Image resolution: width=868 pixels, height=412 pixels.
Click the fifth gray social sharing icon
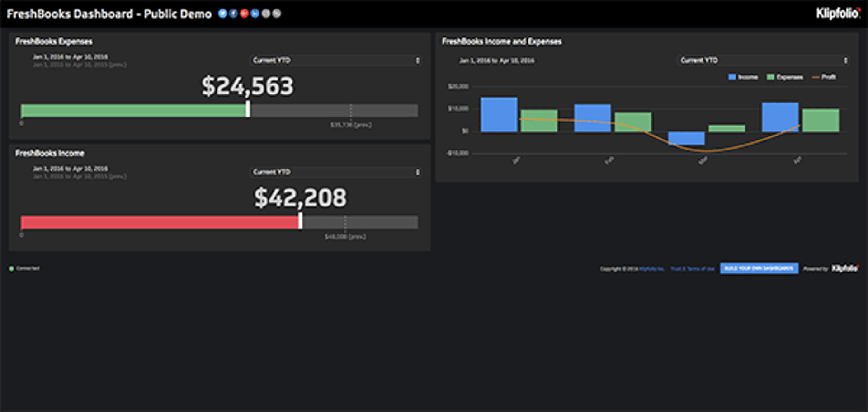pos(266,13)
